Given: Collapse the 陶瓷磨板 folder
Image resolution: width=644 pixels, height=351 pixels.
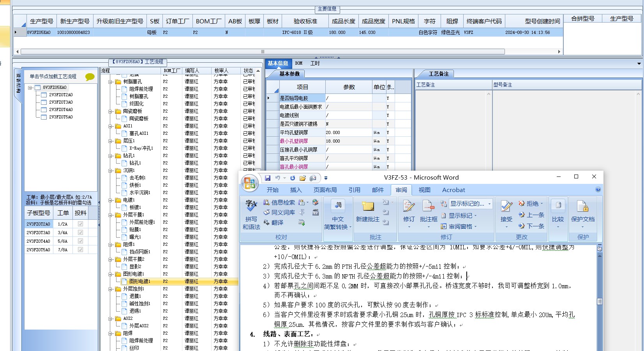Looking at the screenshot, I should 110,111.
